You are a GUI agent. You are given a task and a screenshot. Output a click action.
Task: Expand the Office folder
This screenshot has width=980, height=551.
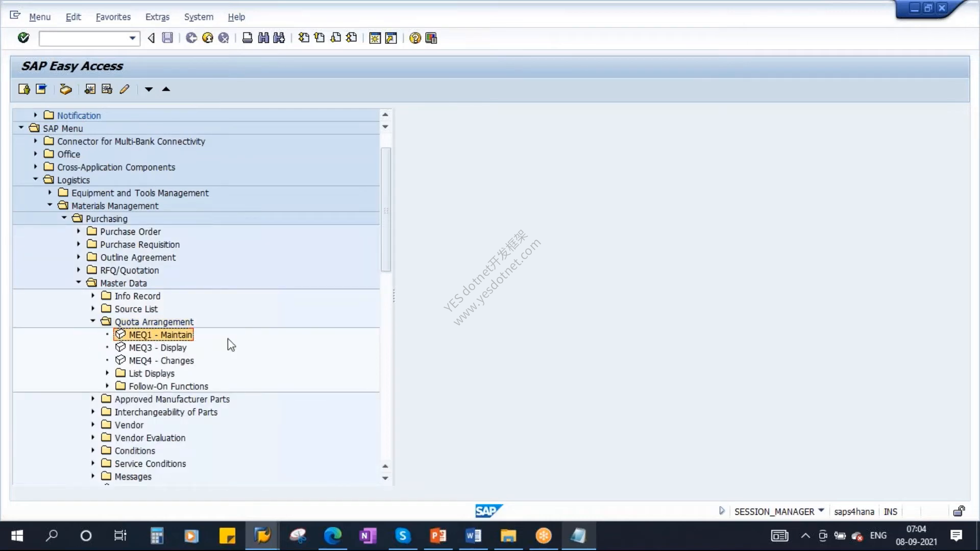(35, 154)
